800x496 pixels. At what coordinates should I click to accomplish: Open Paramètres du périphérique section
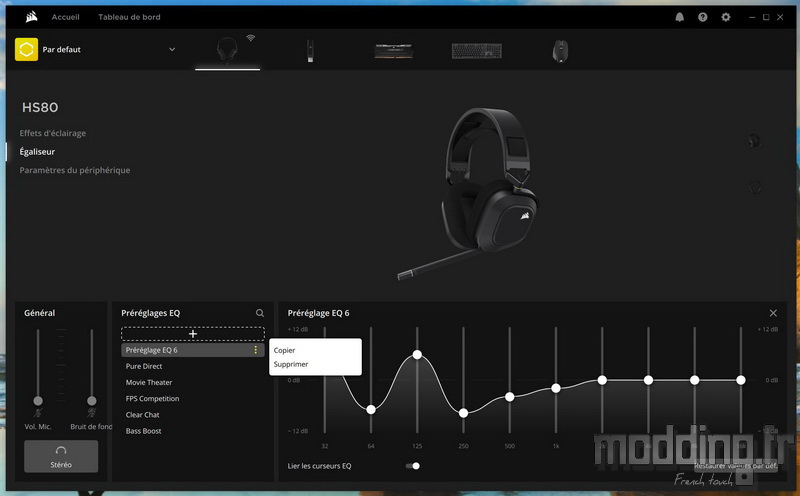pyautogui.click(x=74, y=170)
